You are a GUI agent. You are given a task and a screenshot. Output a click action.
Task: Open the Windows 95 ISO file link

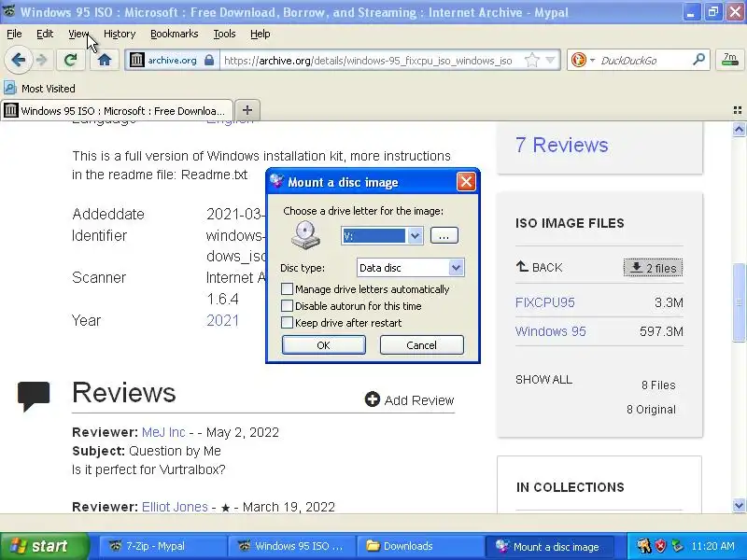point(550,331)
